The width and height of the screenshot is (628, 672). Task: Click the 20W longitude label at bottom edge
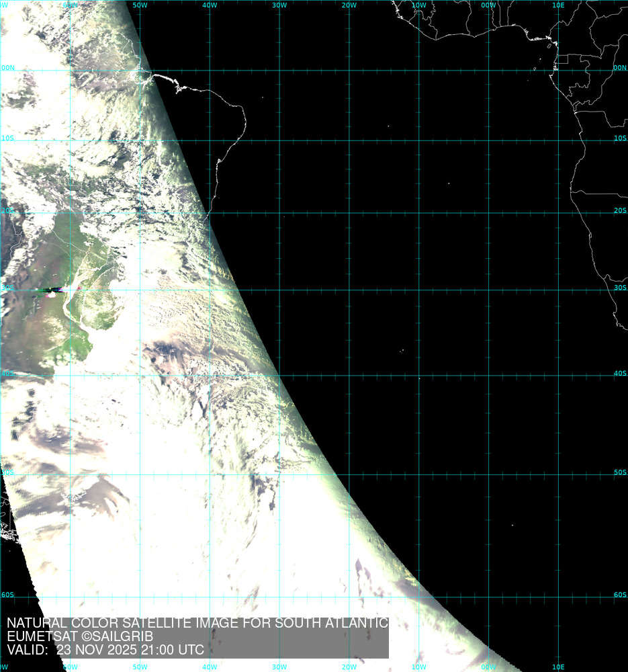tap(349, 667)
